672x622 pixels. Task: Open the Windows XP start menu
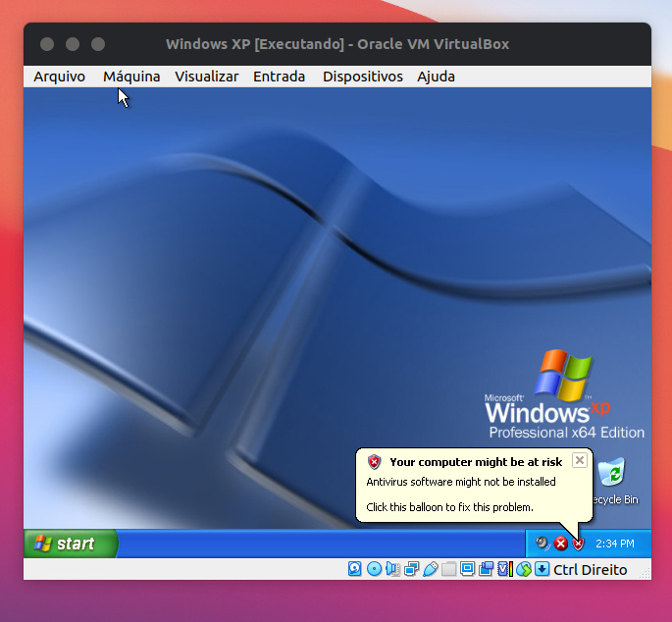(71, 544)
